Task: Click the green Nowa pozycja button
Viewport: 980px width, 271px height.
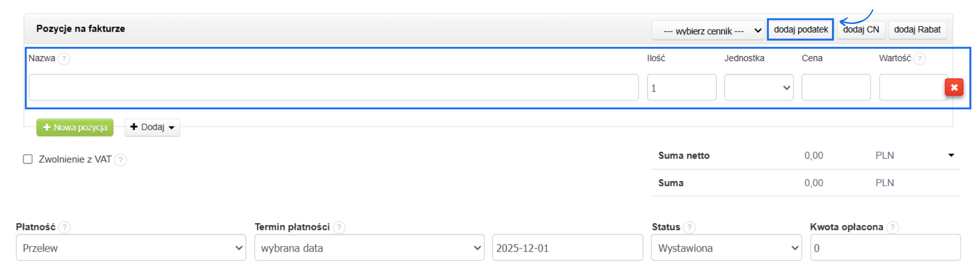Action: pos(75,128)
